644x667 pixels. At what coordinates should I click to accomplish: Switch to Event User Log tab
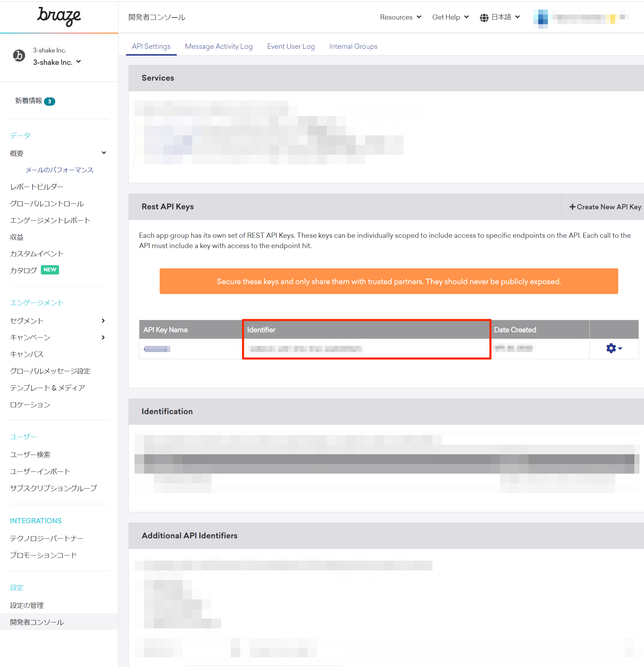click(x=291, y=46)
